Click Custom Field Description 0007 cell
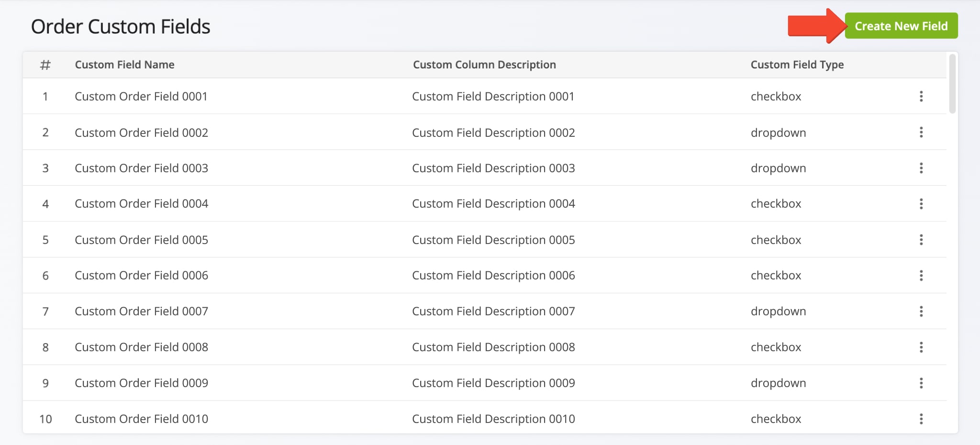980x445 pixels. click(x=493, y=311)
